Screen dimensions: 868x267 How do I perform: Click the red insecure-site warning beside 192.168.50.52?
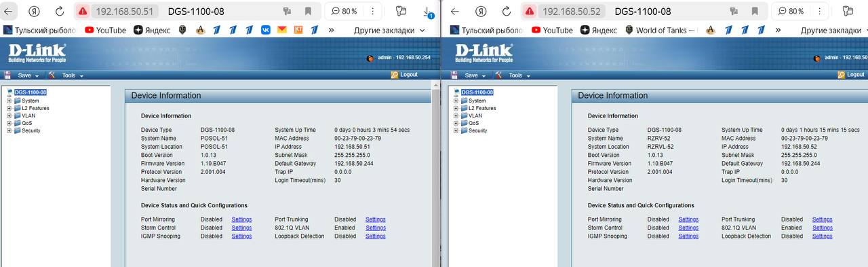530,11
